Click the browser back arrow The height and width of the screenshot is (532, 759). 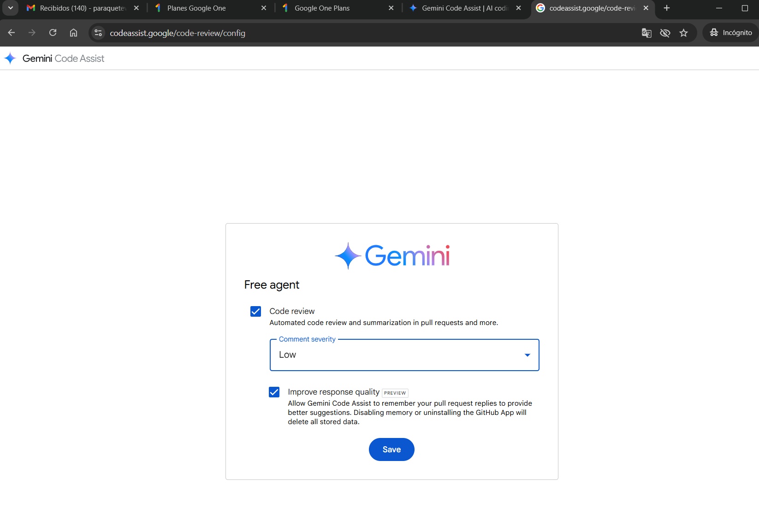[x=12, y=33]
